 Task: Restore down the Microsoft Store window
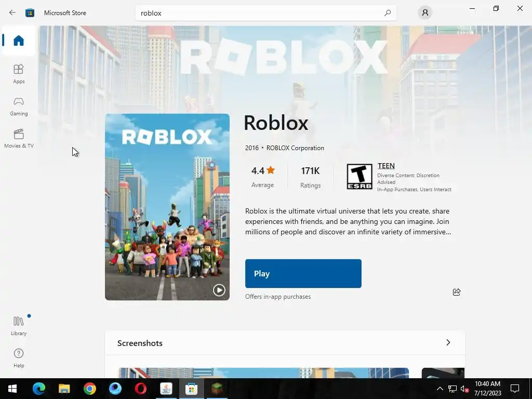click(x=496, y=8)
